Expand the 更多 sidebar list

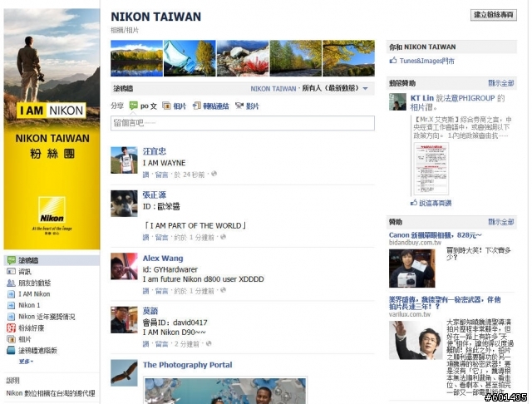(26, 362)
